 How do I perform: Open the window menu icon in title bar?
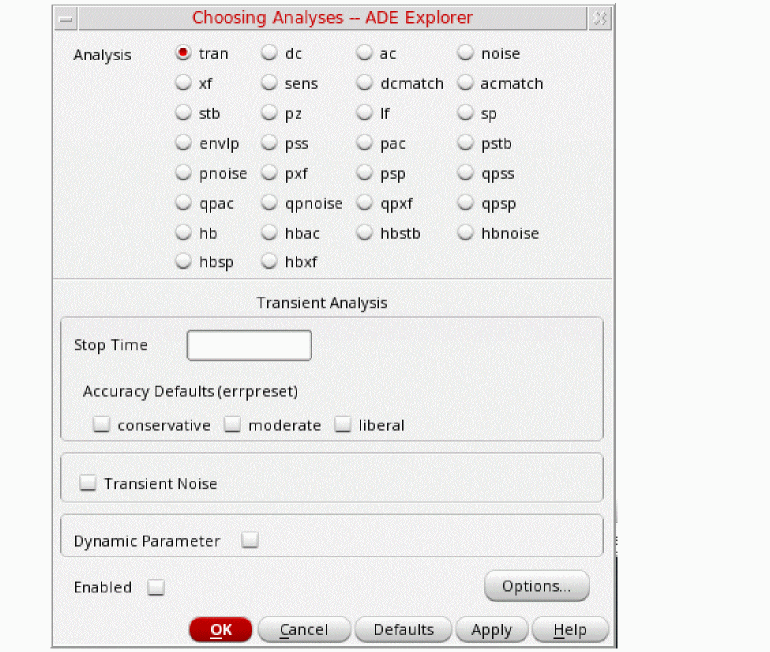(66, 19)
